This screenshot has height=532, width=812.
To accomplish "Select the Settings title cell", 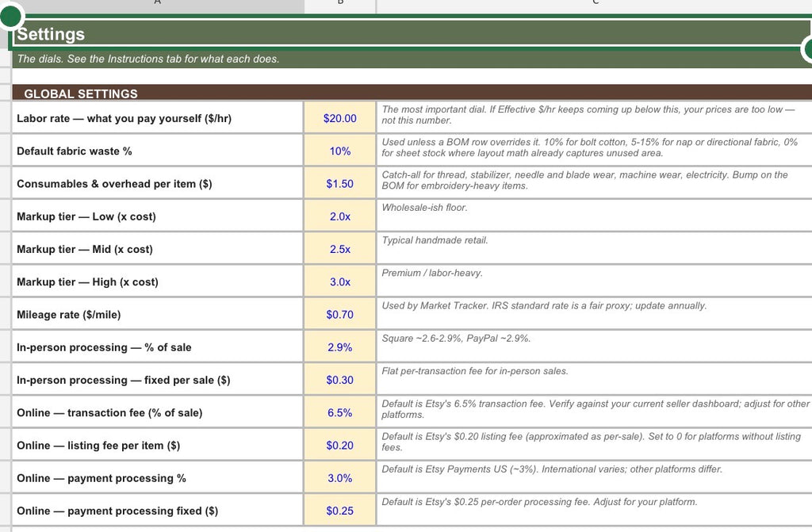I will 412,33.
